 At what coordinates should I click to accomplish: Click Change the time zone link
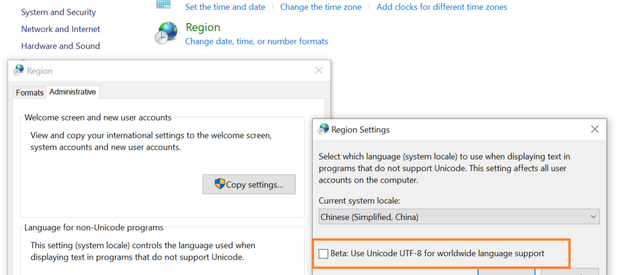[321, 7]
